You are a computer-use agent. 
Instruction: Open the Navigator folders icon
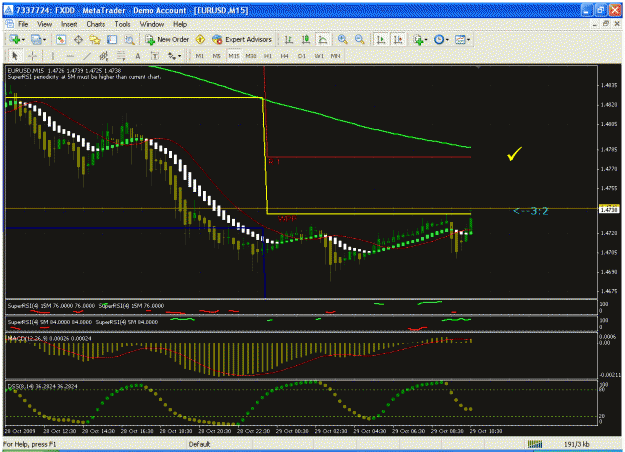95,39
